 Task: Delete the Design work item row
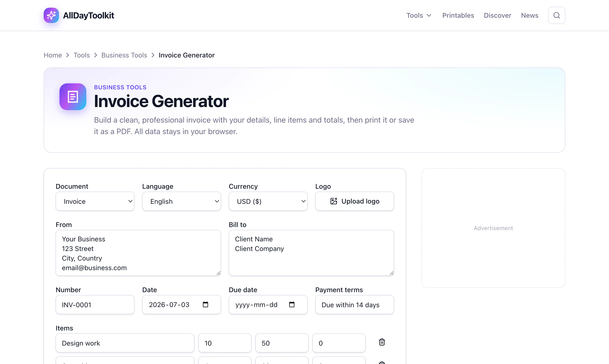click(x=382, y=342)
